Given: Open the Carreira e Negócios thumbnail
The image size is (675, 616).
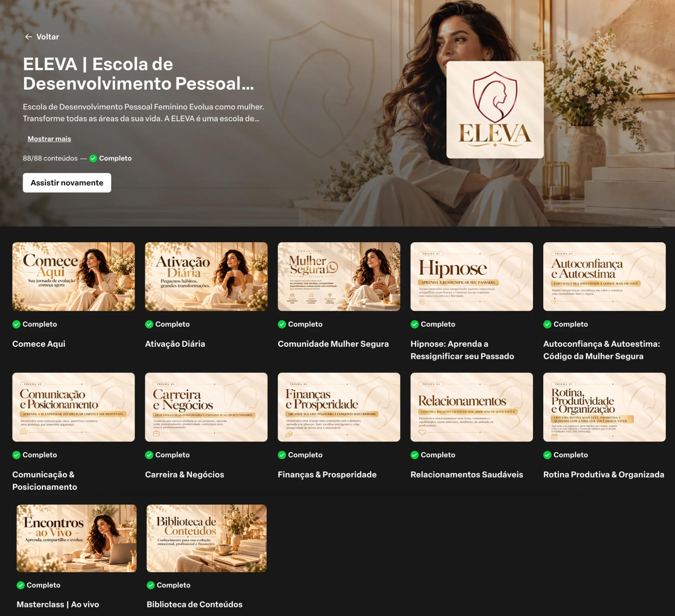Looking at the screenshot, I should tap(206, 407).
